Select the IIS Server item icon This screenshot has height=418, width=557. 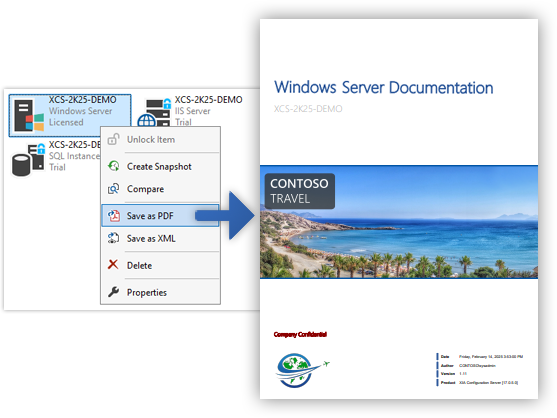point(154,113)
